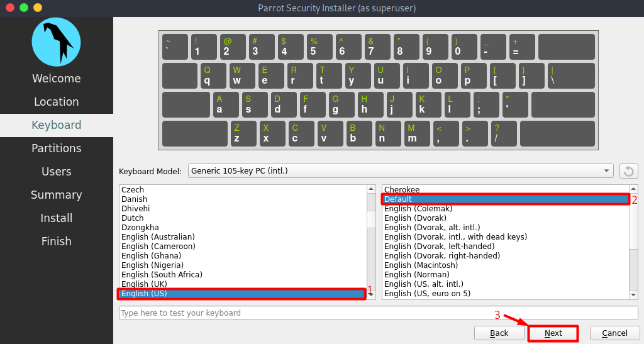Click layout list scrollbar up arrow
This screenshot has width=644, height=344.
371,189
